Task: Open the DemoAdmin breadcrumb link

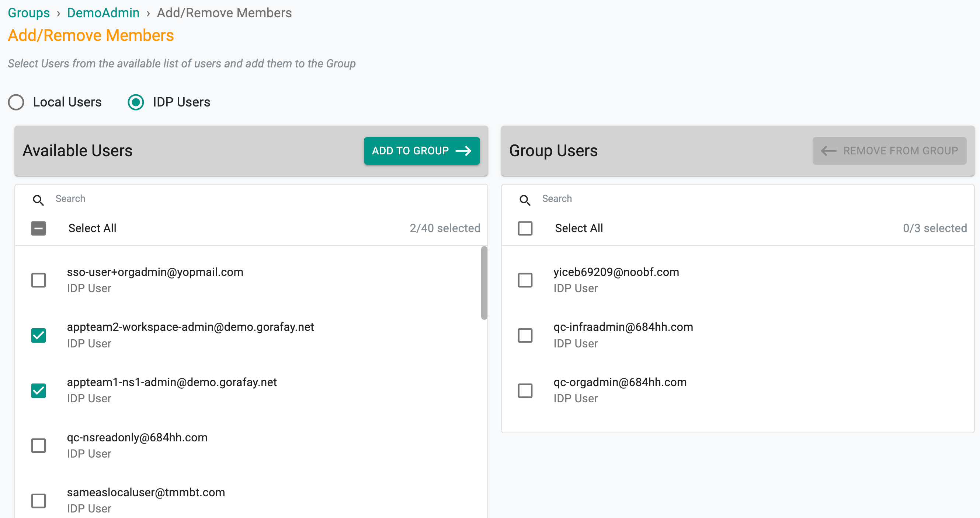Action: tap(103, 13)
